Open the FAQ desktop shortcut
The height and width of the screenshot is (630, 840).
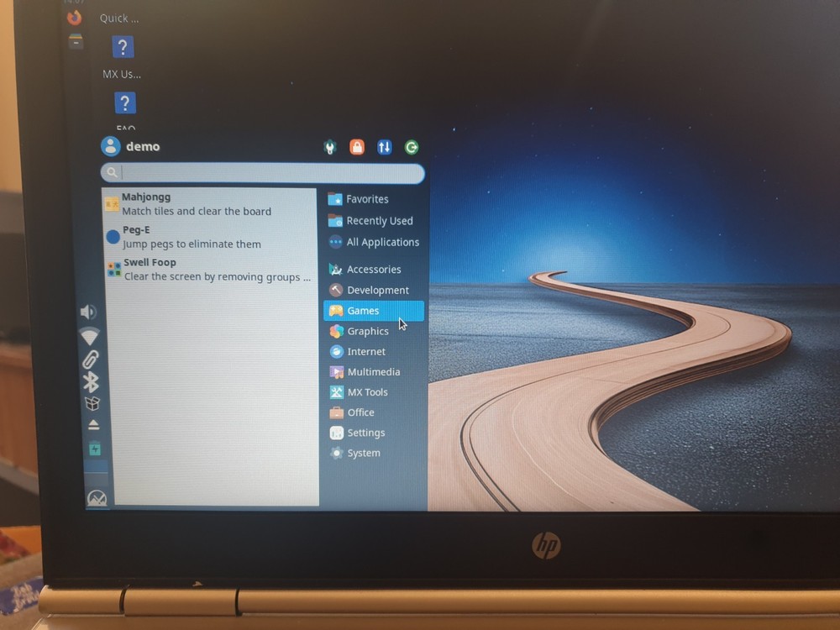click(x=124, y=102)
